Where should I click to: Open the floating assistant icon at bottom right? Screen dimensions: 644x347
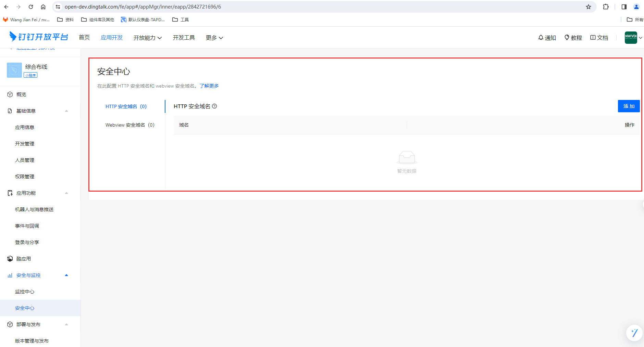(x=634, y=333)
